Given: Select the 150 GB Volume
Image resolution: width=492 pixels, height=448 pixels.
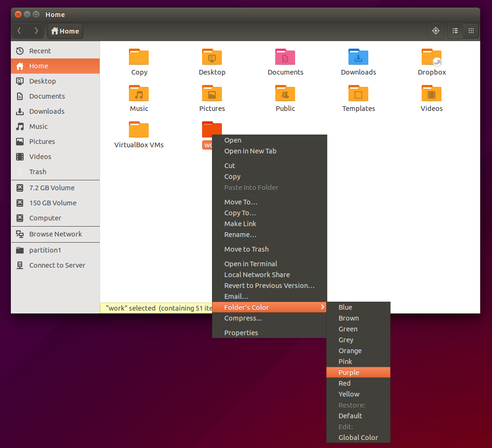Looking at the screenshot, I should tap(52, 203).
